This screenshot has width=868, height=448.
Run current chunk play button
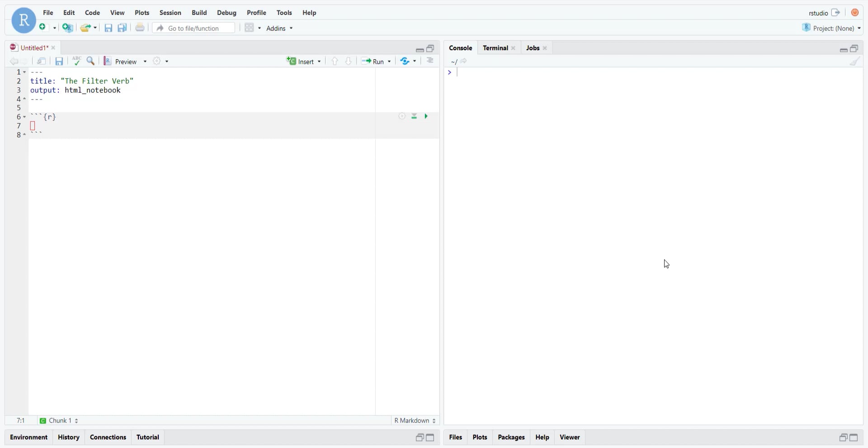tap(426, 116)
